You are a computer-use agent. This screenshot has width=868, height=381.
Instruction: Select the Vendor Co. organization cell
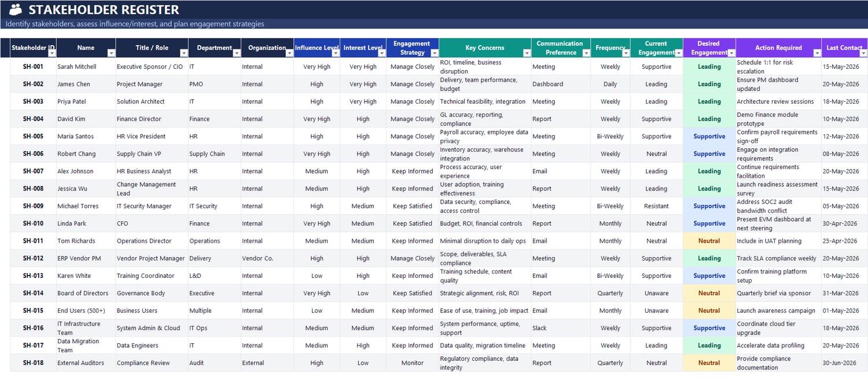click(x=267, y=258)
